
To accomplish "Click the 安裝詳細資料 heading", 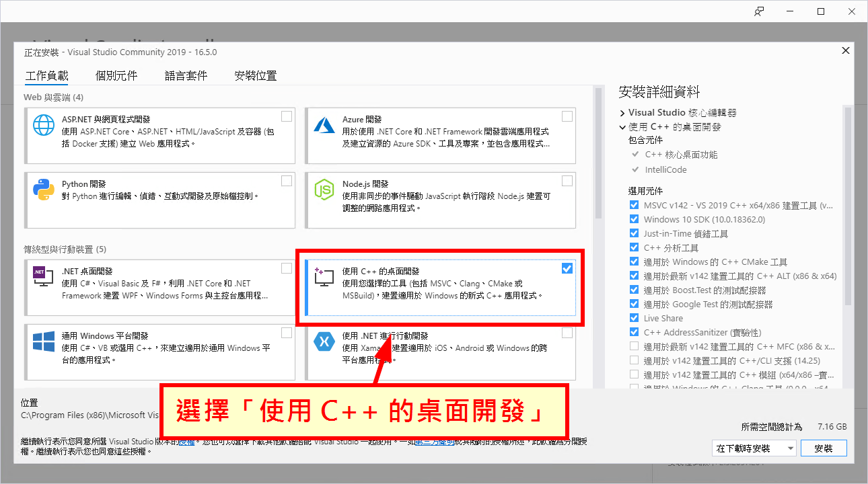I will pyautogui.click(x=659, y=92).
